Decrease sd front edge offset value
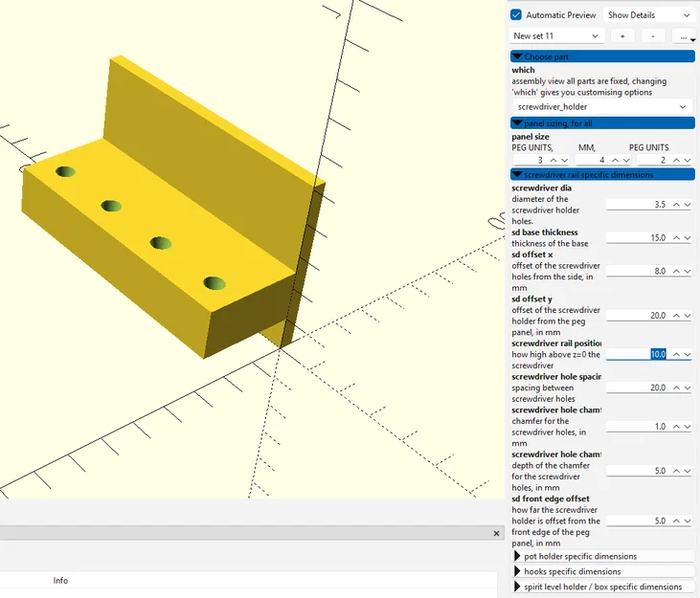Screen dimensions: 700x598 coord(687,520)
